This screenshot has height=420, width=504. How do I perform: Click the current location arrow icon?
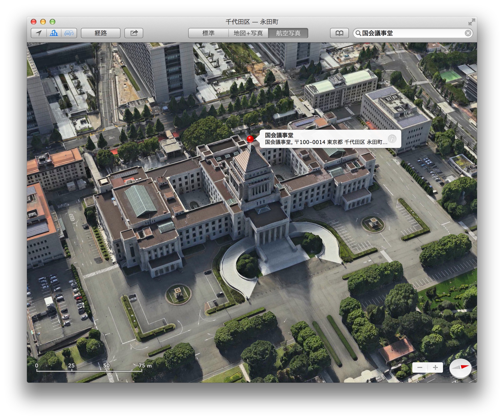[x=39, y=33]
